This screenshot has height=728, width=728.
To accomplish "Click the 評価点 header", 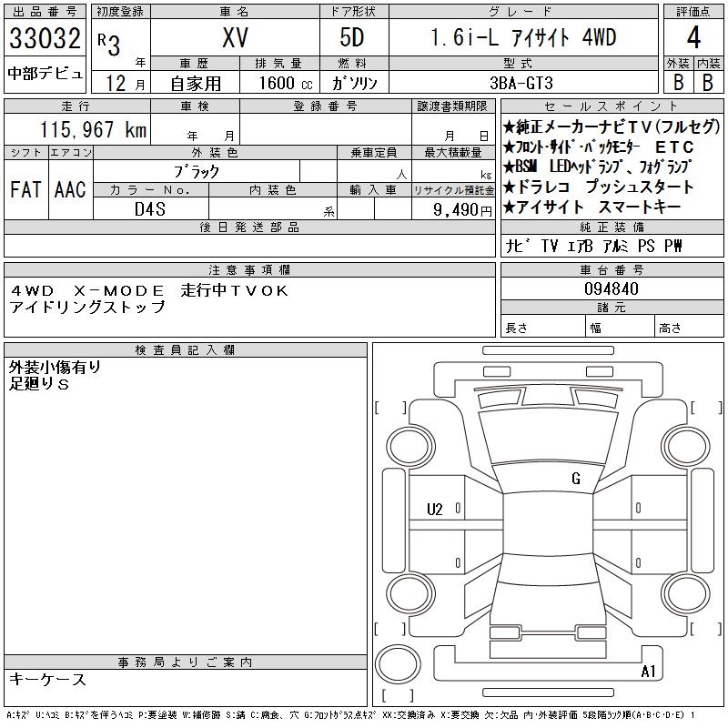I will [x=693, y=12].
